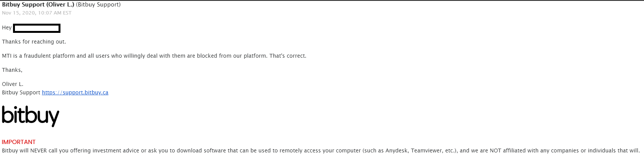Screen dimensions: 644x157
Task: Open the support.bitbuy.ca link
Action: (75, 92)
